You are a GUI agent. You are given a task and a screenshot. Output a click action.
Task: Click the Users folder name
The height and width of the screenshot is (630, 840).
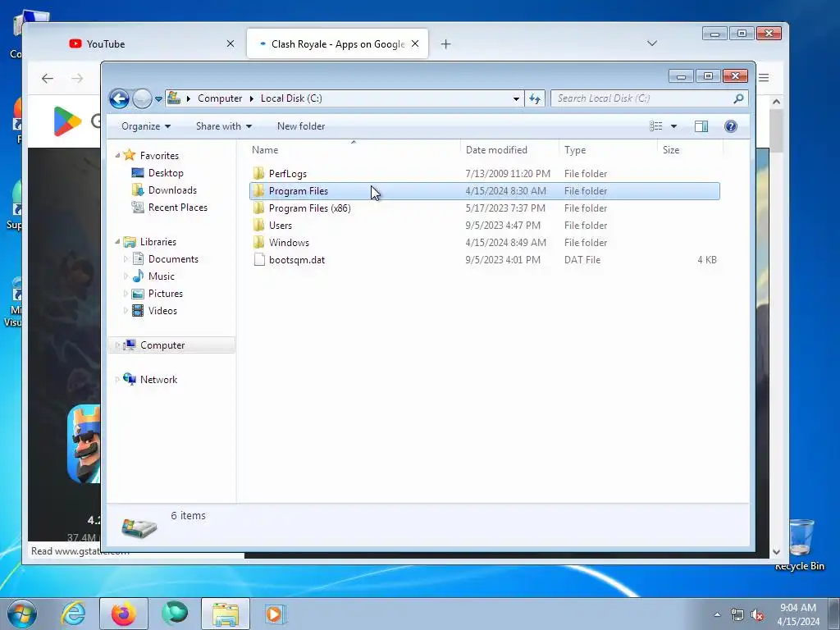point(281,226)
